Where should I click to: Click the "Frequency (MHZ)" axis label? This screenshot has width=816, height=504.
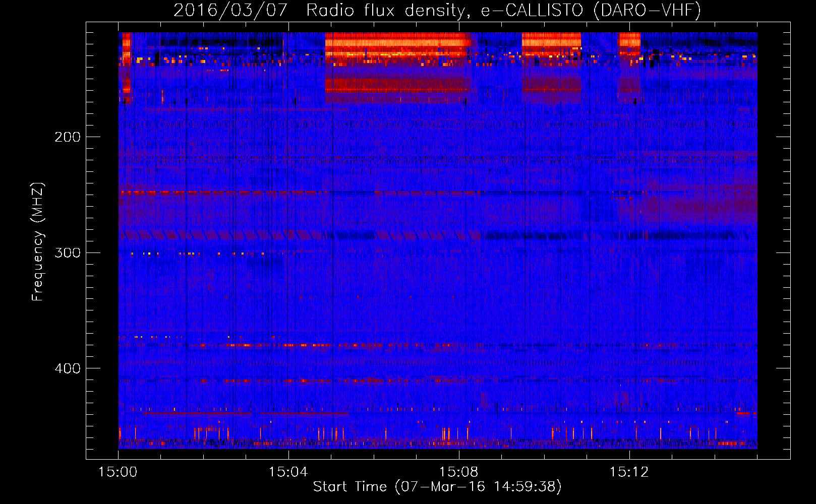click(38, 241)
